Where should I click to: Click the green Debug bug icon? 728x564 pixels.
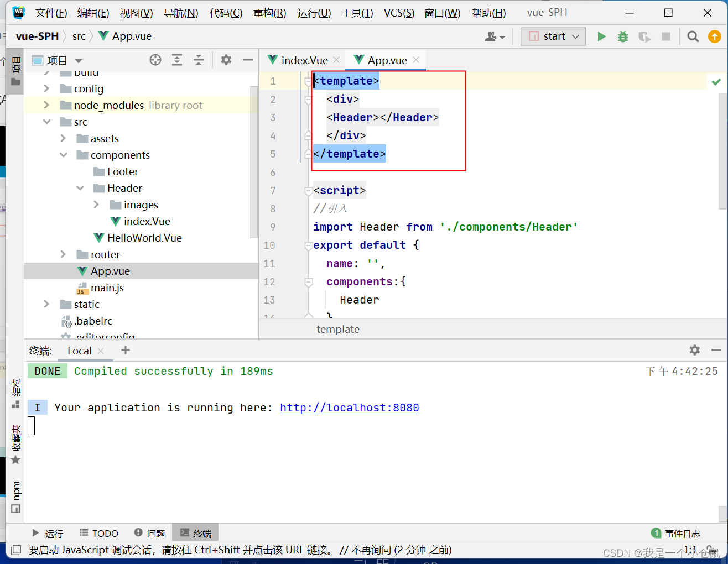[623, 36]
